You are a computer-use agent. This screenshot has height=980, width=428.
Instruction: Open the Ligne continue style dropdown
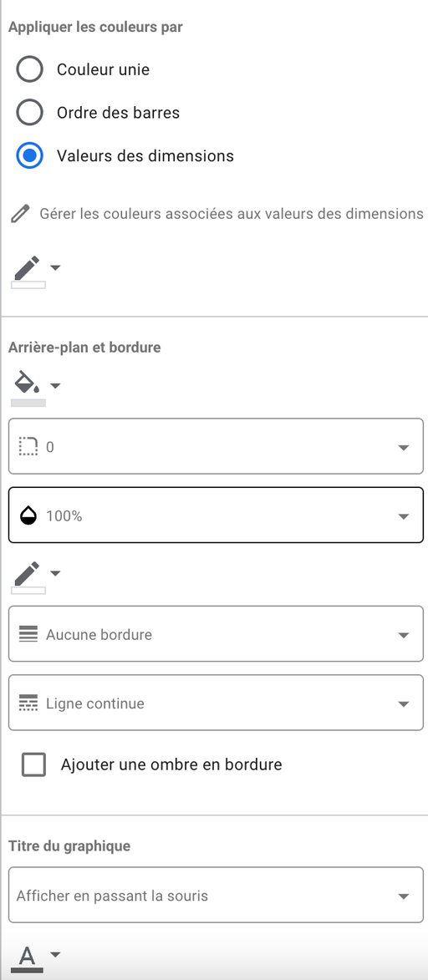point(216,703)
